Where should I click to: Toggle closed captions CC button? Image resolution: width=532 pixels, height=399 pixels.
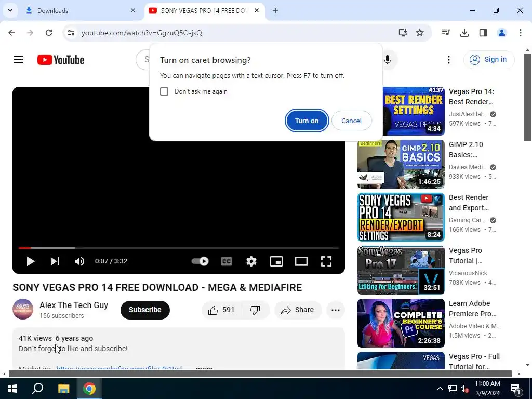pyautogui.click(x=227, y=261)
